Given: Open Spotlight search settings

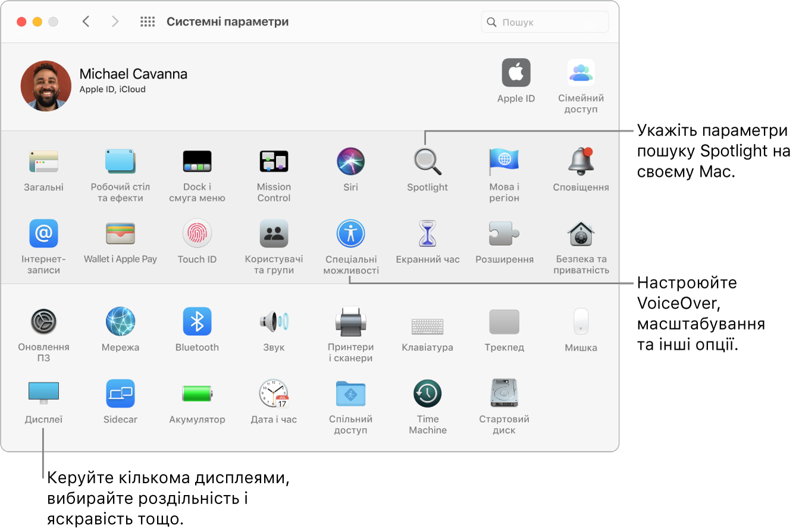Looking at the screenshot, I should [x=427, y=161].
